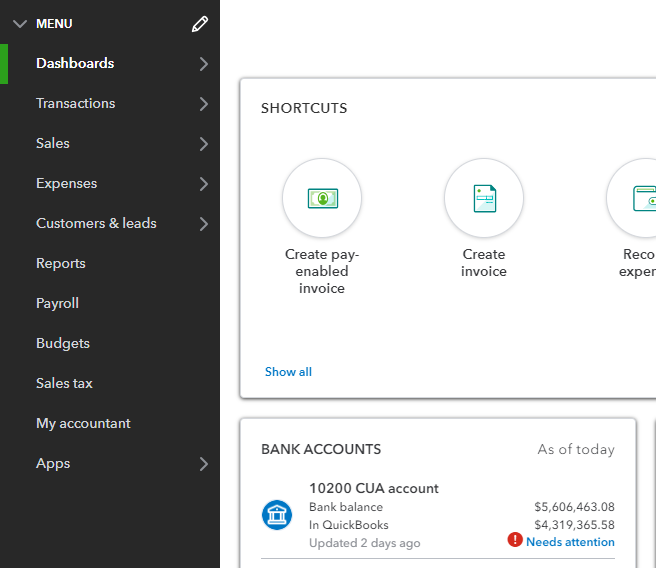Expand the Apps submenu arrow
The image size is (656, 568).
tap(204, 464)
